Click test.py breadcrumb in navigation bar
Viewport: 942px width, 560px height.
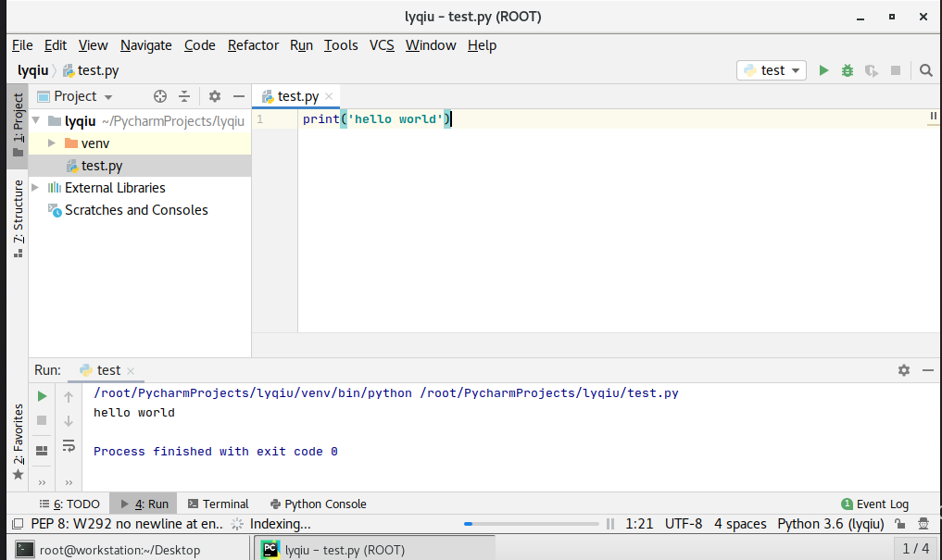tap(91, 71)
